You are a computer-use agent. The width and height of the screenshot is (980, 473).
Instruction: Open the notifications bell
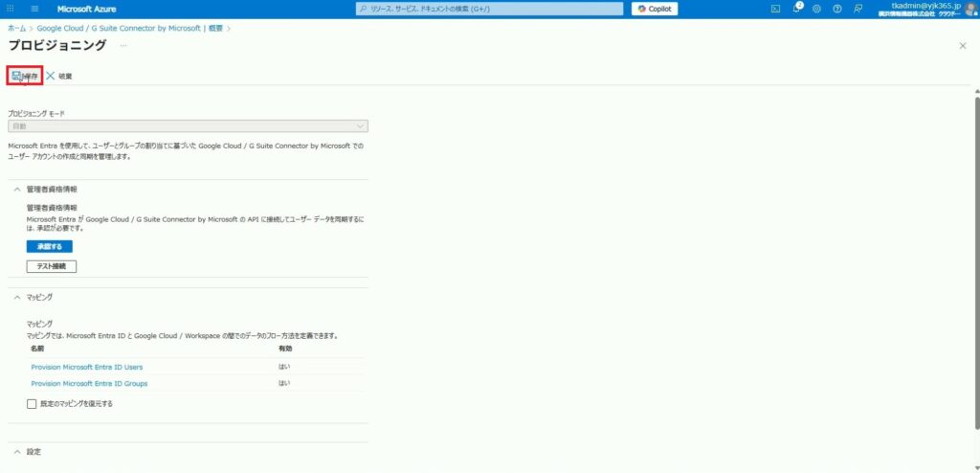[x=796, y=9]
